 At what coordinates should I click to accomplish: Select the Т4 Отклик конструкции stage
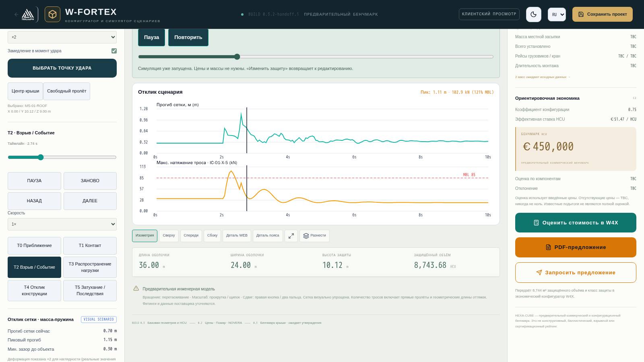(x=34, y=290)
